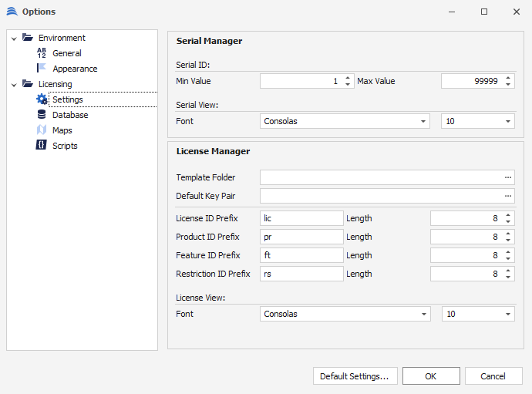Click the General AB12 icon
Screen dimensions: 532x394
click(42, 53)
